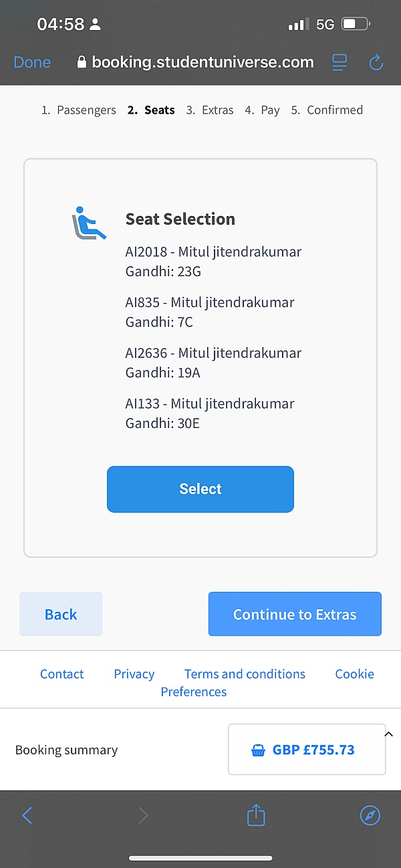Jump to the Extras step
The height and width of the screenshot is (868, 401).
(210, 110)
